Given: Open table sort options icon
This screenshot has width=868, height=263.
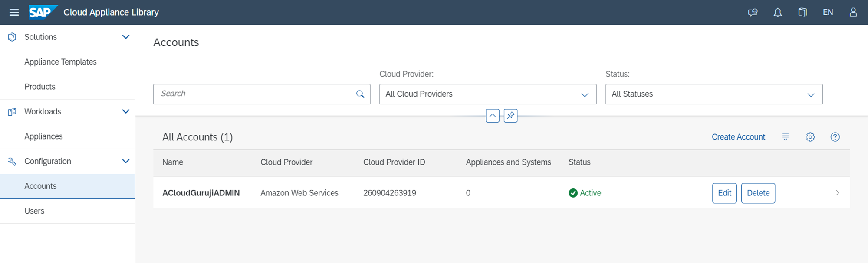Looking at the screenshot, I should coord(785,137).
